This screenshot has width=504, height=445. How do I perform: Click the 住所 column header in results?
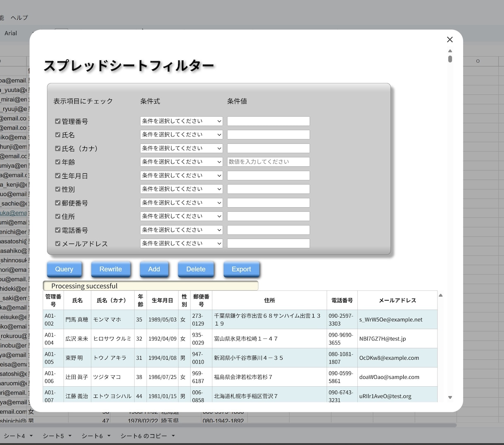[x=269, y=300]
